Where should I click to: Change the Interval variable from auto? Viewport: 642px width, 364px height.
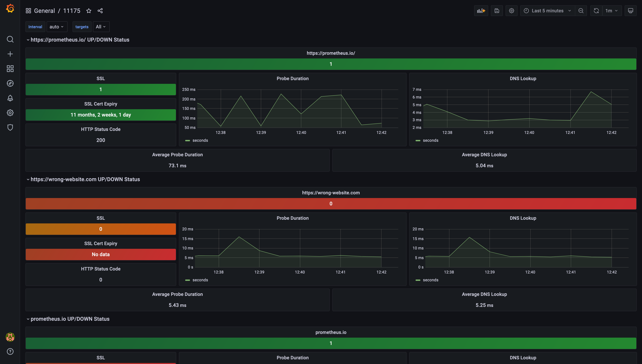pos(57,27)
